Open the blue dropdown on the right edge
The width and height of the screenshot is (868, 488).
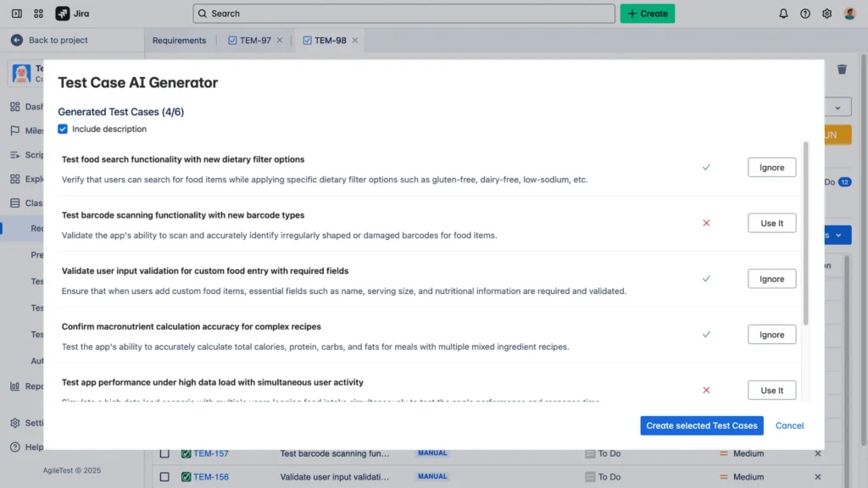point(838,235)
